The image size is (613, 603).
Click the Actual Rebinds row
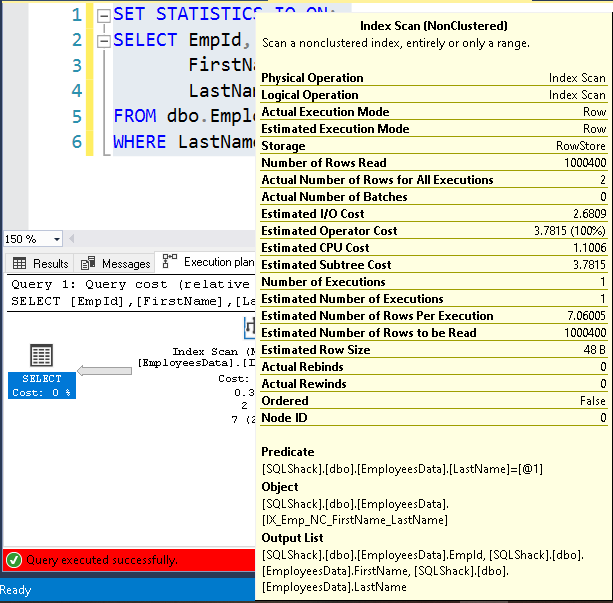pyautogui.click(x=434, y=367)
